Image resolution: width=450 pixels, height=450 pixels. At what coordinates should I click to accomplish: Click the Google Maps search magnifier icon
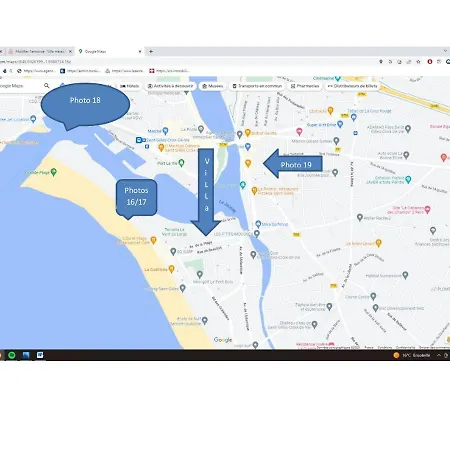click(x=47, y=86)
